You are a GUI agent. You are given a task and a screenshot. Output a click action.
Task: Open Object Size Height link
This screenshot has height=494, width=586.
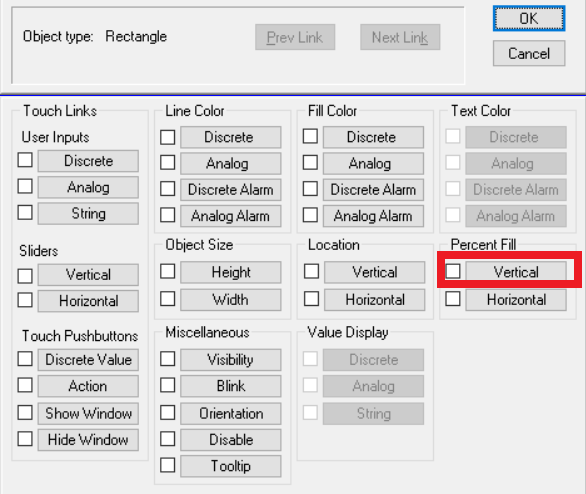[x=231, y=272]
